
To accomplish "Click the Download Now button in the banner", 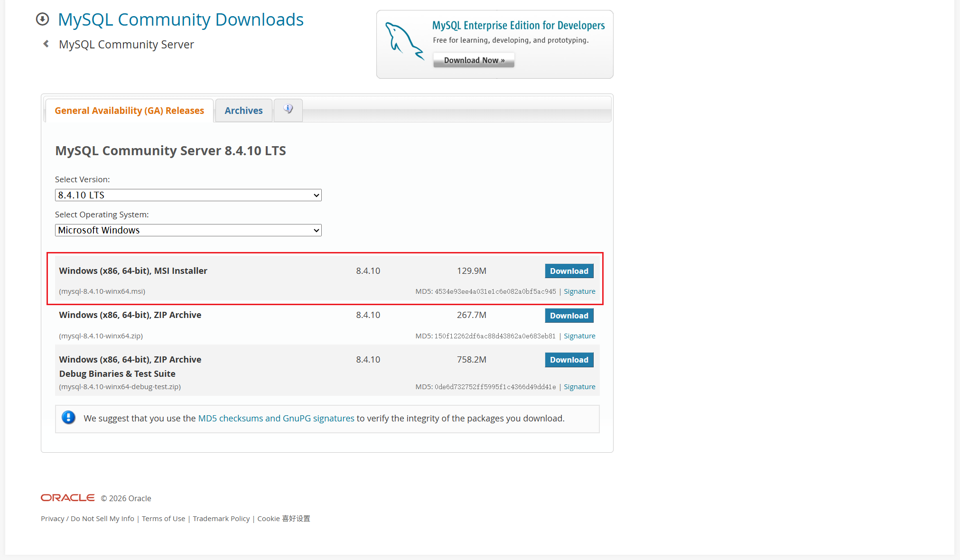I will 474,60.
